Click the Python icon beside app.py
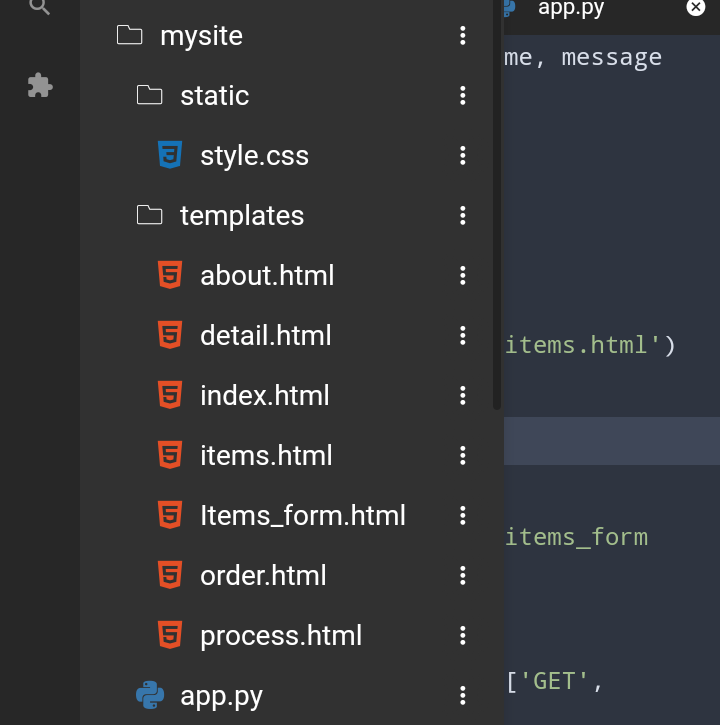 point(150,695)
